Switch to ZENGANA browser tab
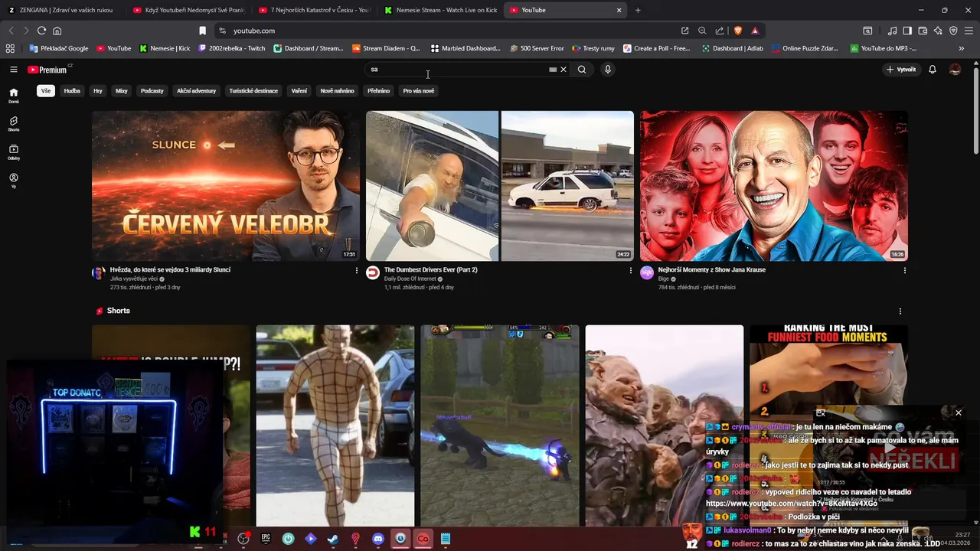This screenshot has width=980, height=551. point(61,10)
